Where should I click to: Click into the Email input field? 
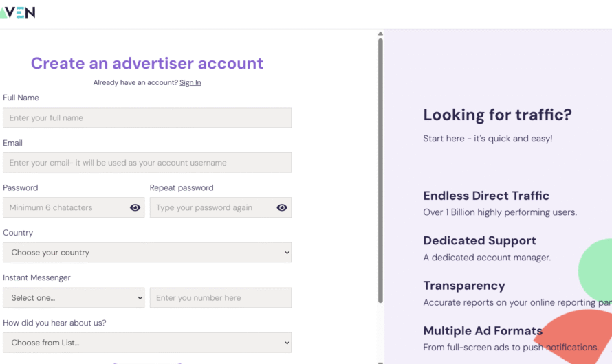click(x=146, y=163)
